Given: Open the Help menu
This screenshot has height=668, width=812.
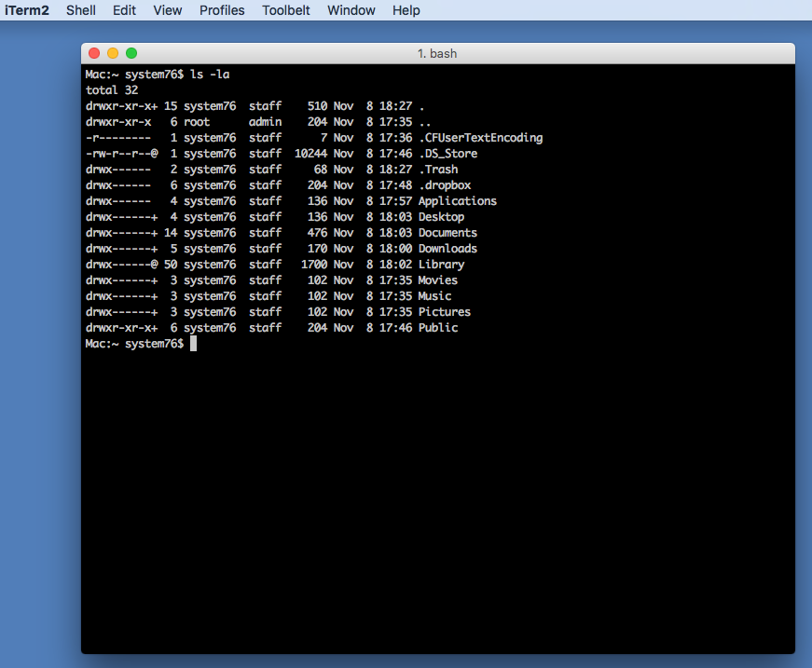Looking at the screenshot, I should [x=406, y=10].
